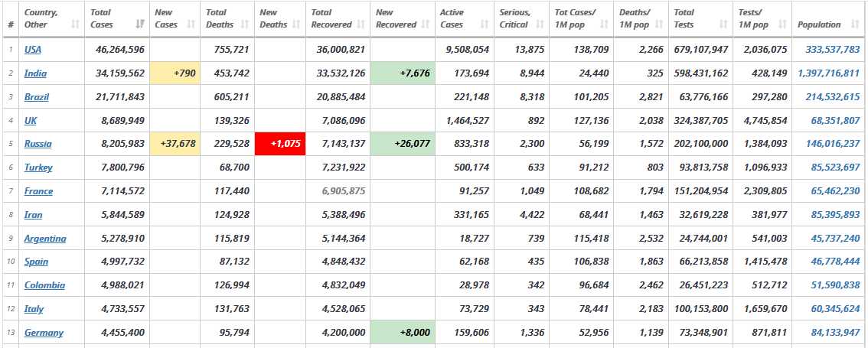Select Iran serious critical value 4,422
The width and height of the screenshot is (868, 348).
(532, 215)
